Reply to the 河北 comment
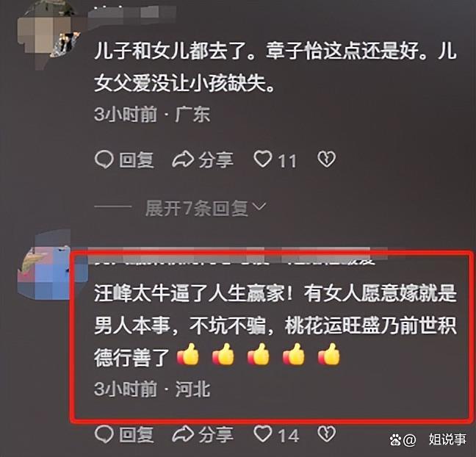Viewport: 476px width, 457px height. [x=124, y=434]
